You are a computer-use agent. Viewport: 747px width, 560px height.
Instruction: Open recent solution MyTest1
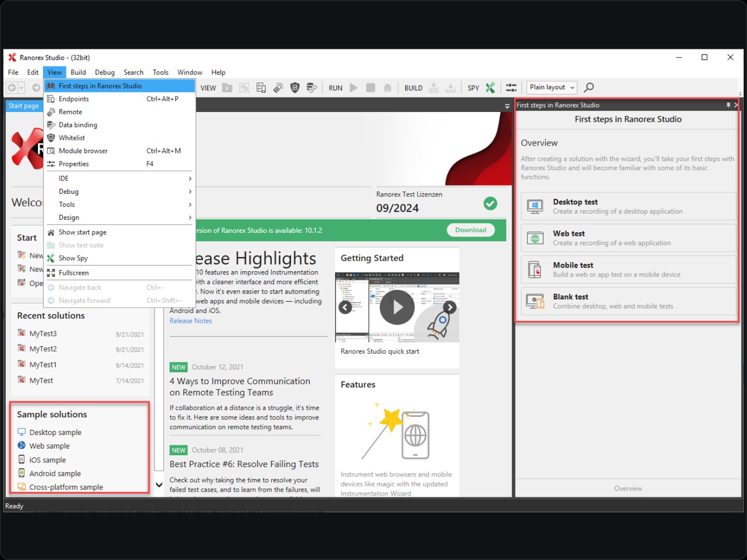point(43,365)
